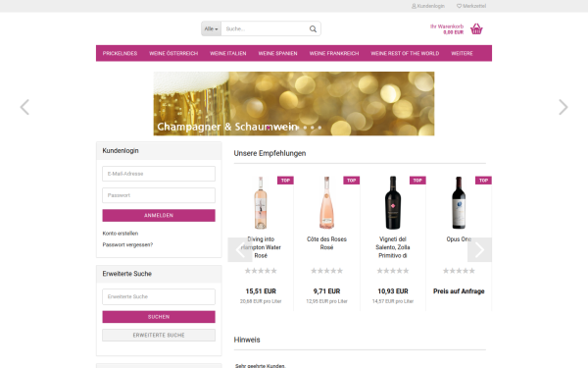Focus the Passwort field
Viewport: 588px width, 368px height.
pyautogui.click(x=159, y=195)
